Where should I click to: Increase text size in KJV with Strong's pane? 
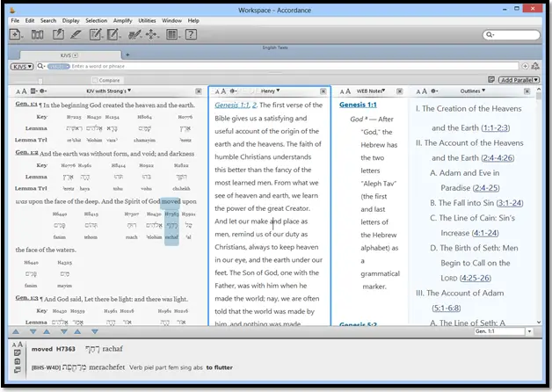(x=25, y=91)
